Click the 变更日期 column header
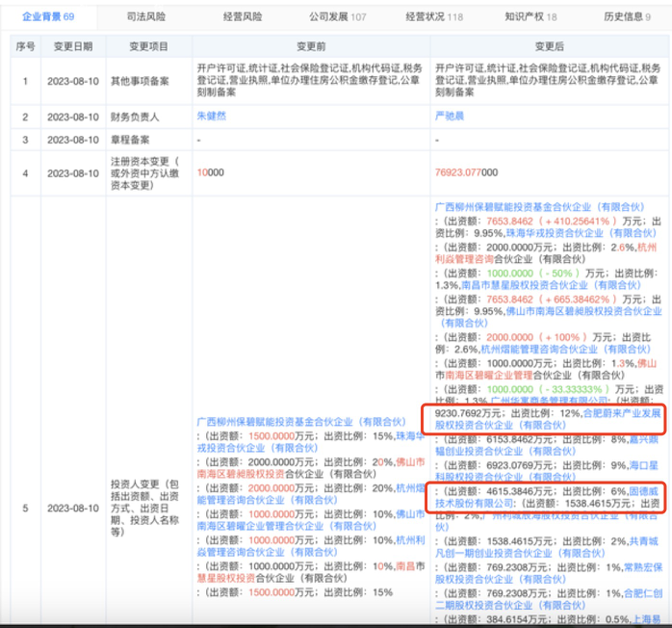 pos(70,45)
